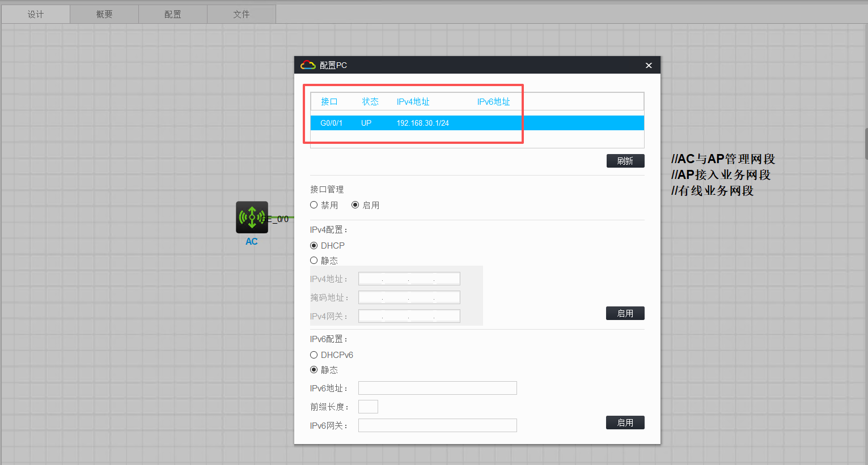This screenshot has width=868, height=465.
Task: Click the IPv6地址 input field
Action: (437, 388)
